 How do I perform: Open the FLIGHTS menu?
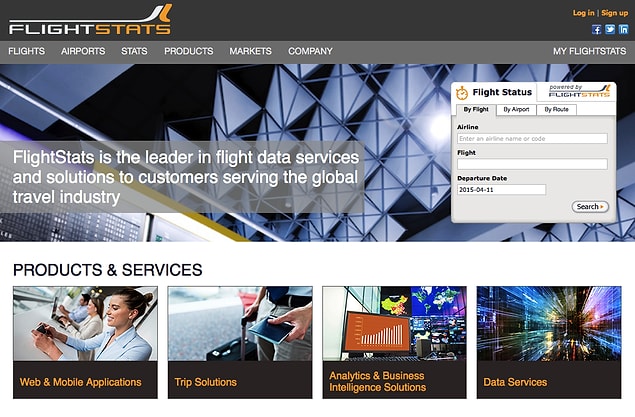point(27,51)
